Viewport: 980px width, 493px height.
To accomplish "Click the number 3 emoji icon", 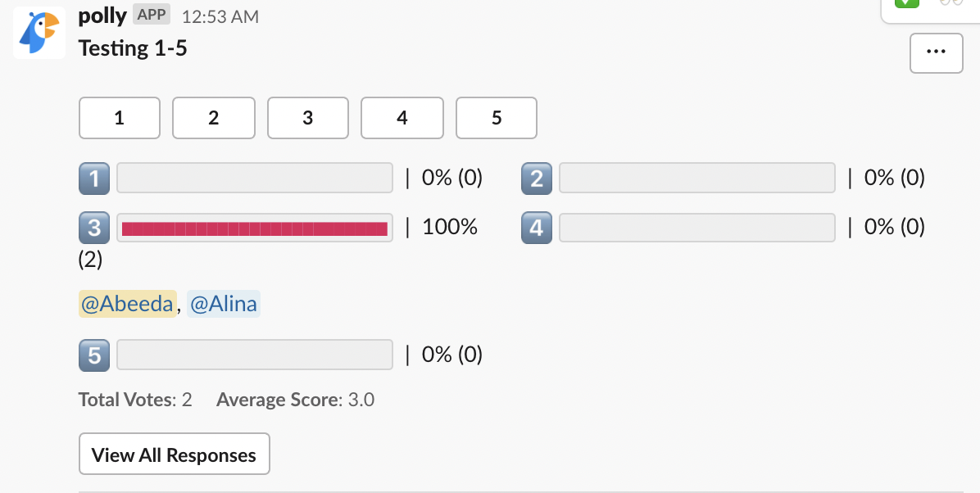I will coord(94,227).
